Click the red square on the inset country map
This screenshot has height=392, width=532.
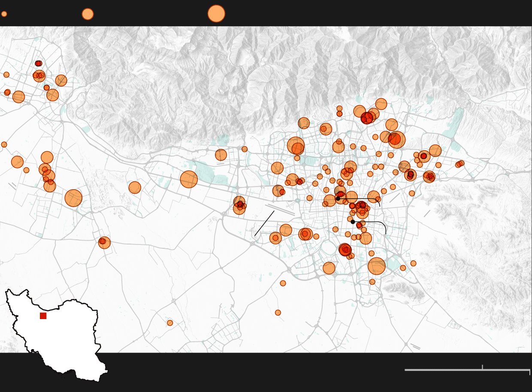[x=43, y=316]
